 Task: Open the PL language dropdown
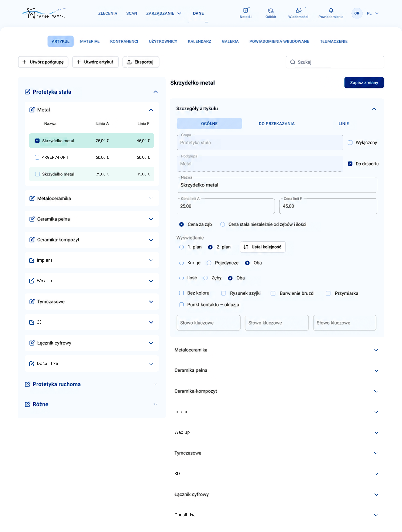click(x=373, y=13)
